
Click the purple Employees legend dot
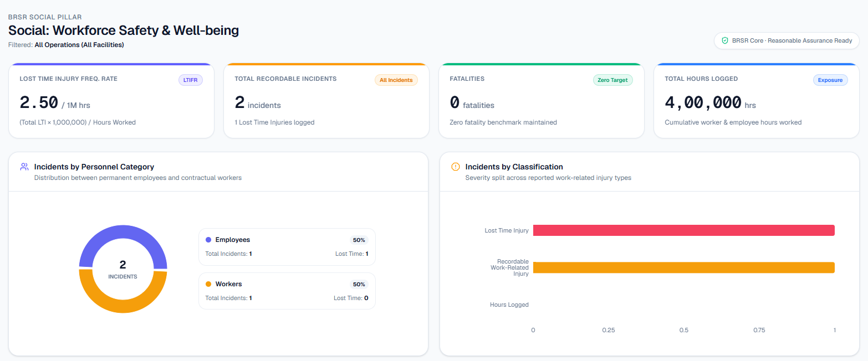tap(208, 240)
